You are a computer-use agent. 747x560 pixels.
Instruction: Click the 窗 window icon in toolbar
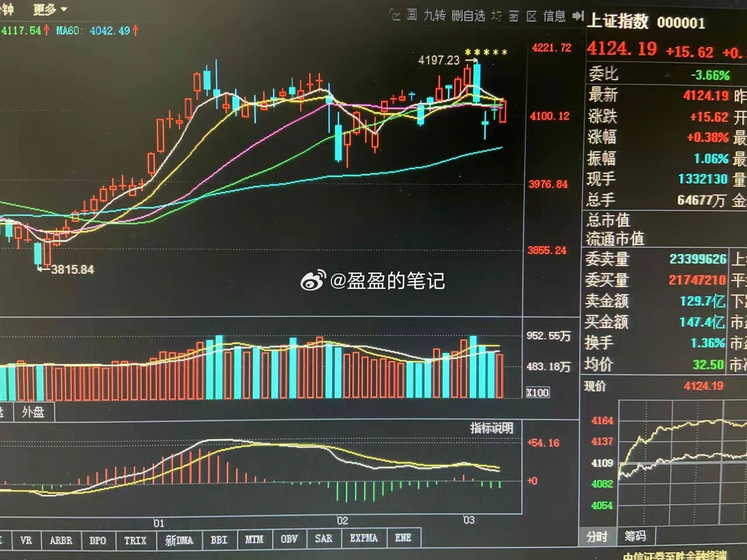(514, 16)
